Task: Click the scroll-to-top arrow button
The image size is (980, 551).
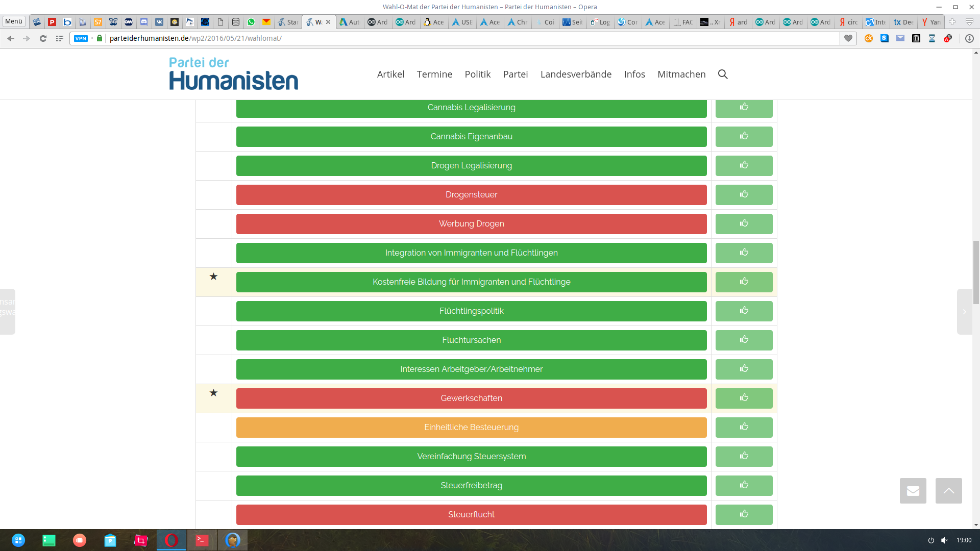Action: coord(948,491)
